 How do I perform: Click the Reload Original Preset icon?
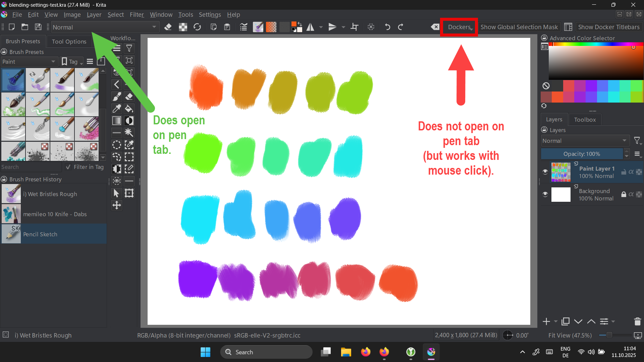pos(197,27)
